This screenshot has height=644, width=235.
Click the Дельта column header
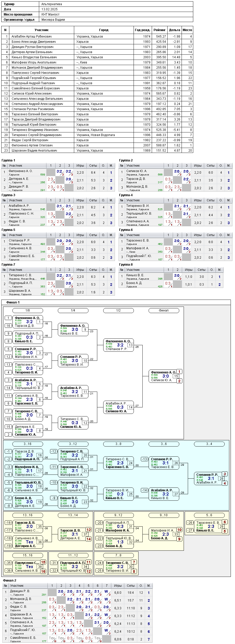click(175, 30)
